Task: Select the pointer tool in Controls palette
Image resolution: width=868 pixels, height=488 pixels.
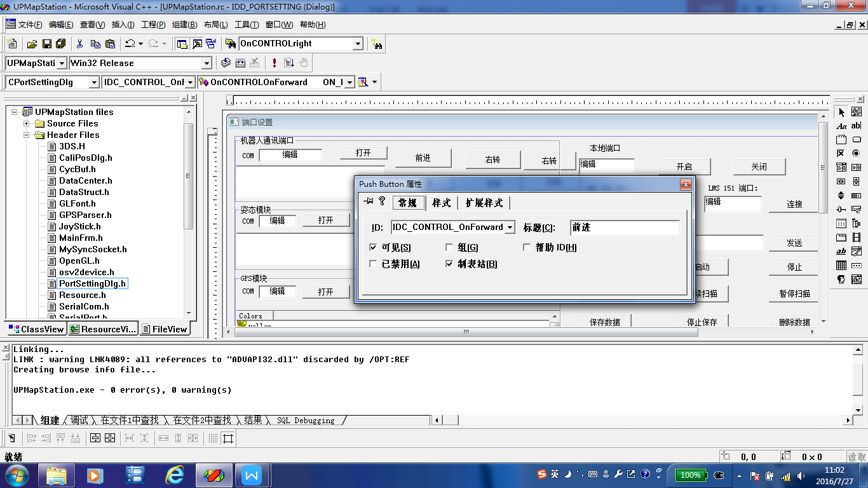Action: pyautogui.click(x=841, y=112)
